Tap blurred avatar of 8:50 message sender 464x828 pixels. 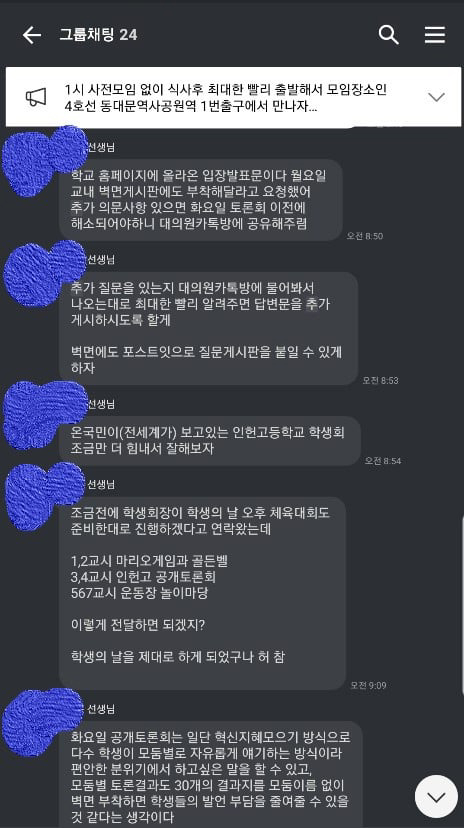44,162
